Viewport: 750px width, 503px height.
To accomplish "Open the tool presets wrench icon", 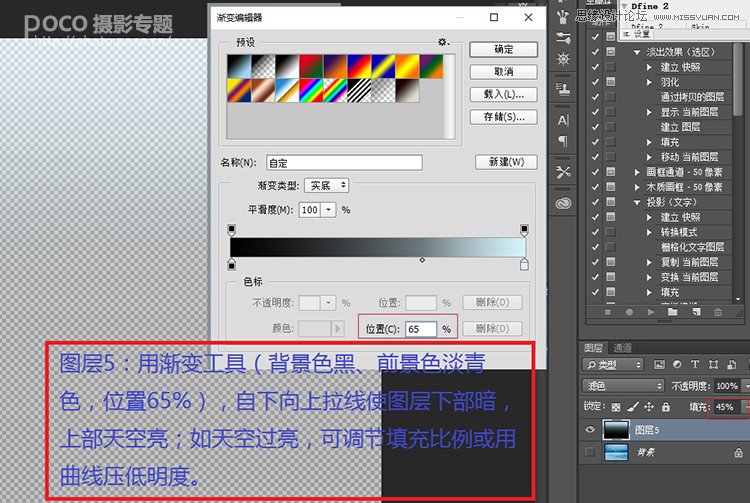I will (563, 172).
